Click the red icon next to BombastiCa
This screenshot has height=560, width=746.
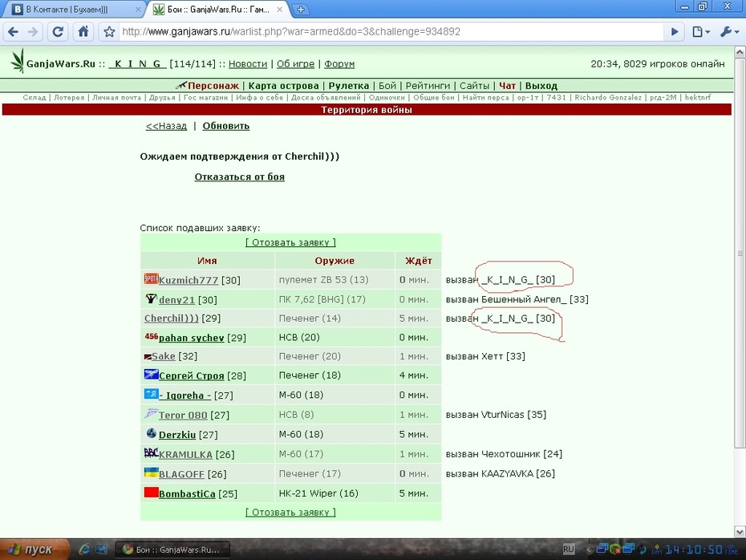(152, 493)
